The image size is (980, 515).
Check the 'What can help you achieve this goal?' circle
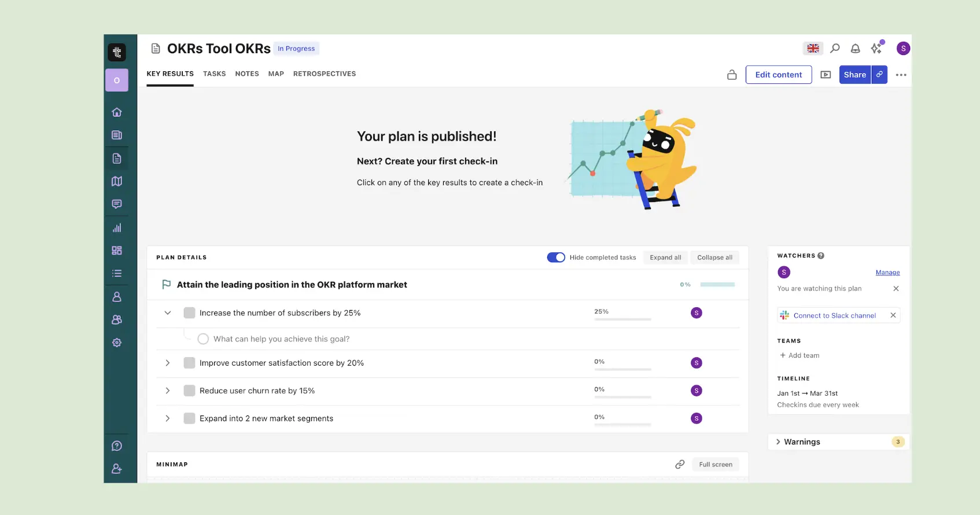point(203,339)
